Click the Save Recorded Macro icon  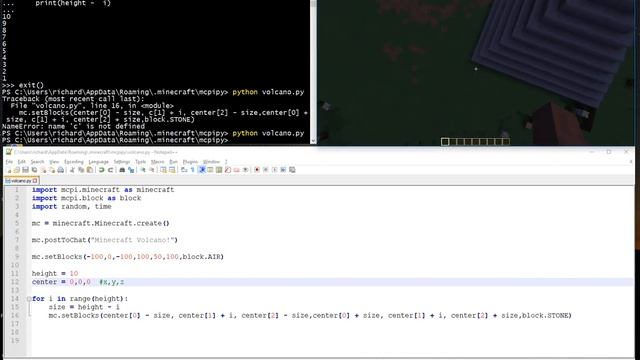[292, 170]
